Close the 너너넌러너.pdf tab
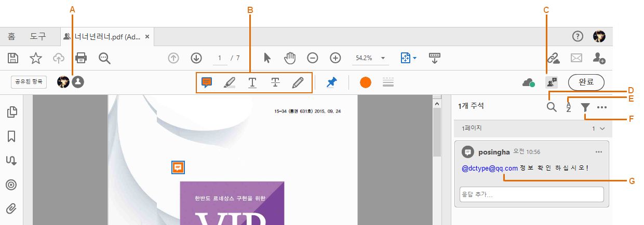 (147, 37)
